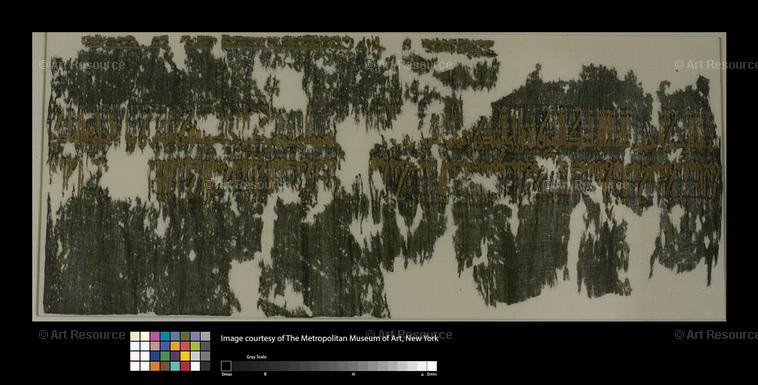
Task: Pick the green swatch in the color chart
Action: (x=165, y=356)
